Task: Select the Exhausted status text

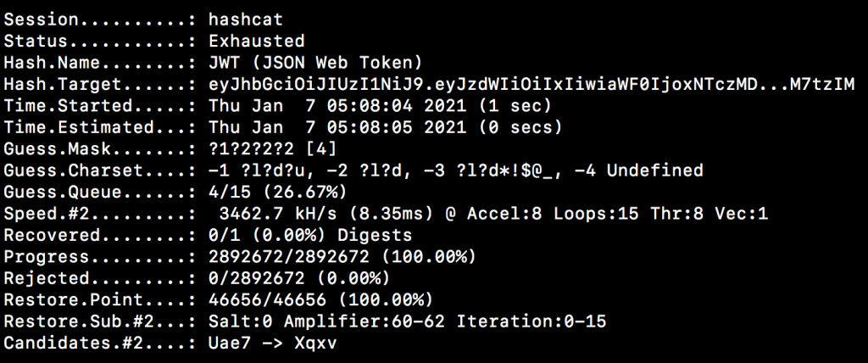Action: click(x=256, y=42)
